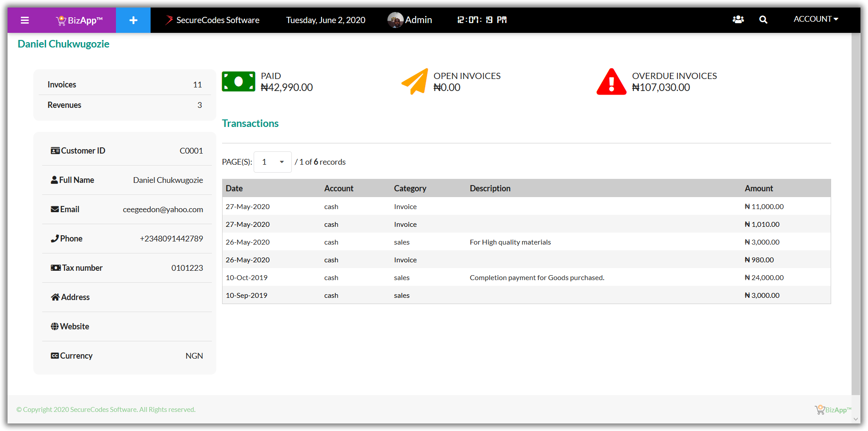Select the Revenues item in sidebar
The image size is (868, 431).
pos(64,105)
